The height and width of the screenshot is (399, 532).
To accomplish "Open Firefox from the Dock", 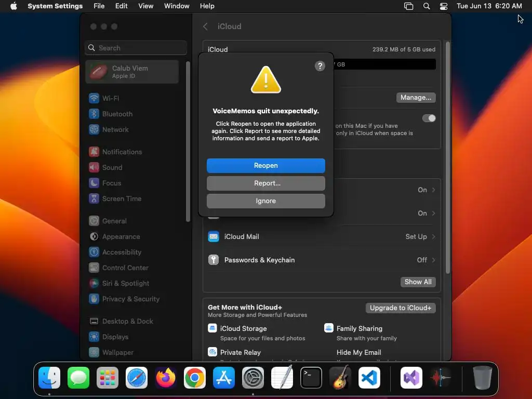I will click(x=166, y=378).
